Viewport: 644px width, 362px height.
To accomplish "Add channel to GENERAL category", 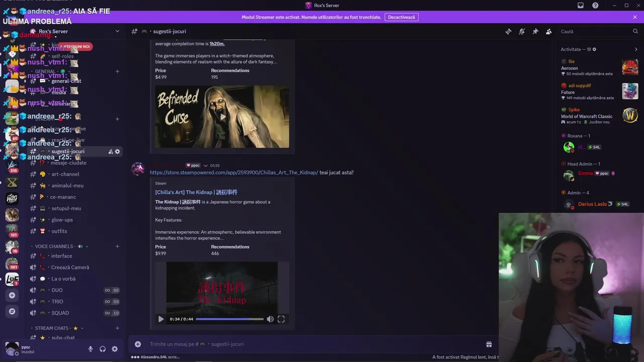I will tap(117, 71).
